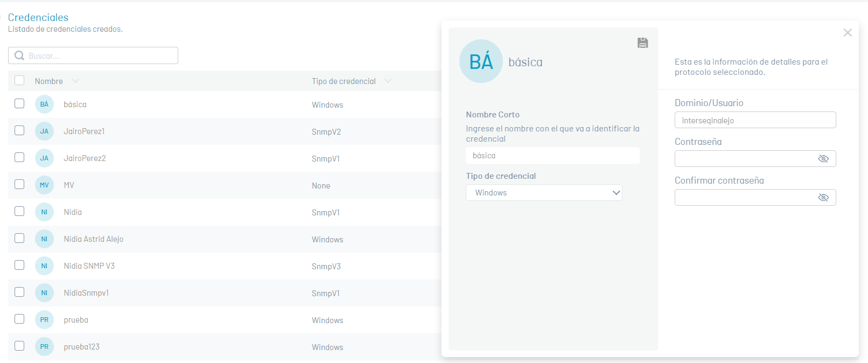Open the NidiaSnmpv1 credential entry
Viewport: 868px width, 363px height.
pos(86,293)
